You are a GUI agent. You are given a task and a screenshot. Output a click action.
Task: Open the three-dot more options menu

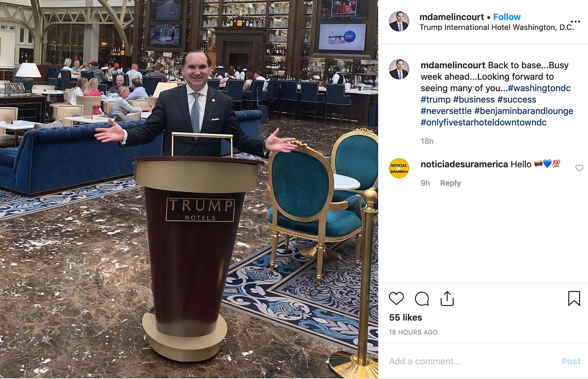coord(575,21)
